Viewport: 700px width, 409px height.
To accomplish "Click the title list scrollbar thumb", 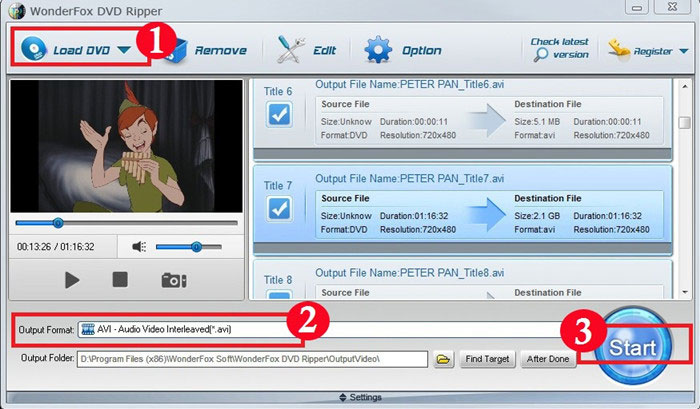I will tap(684, 122).
